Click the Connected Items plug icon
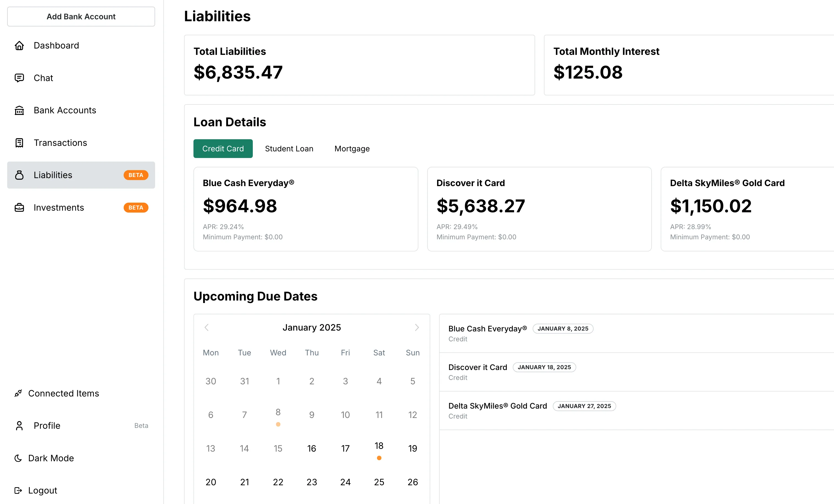 coord(18,393)
